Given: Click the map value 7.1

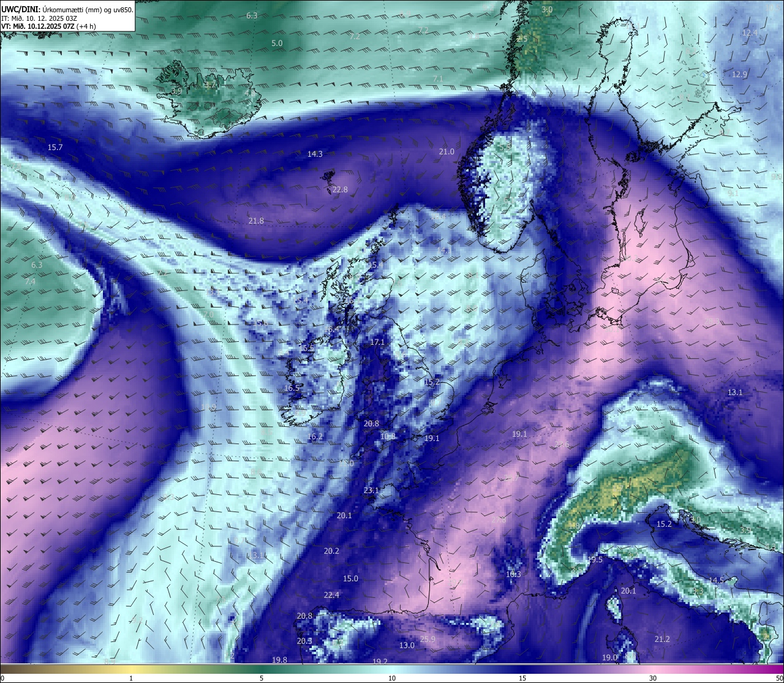Looking at the screenshot, I should (438, 80).
